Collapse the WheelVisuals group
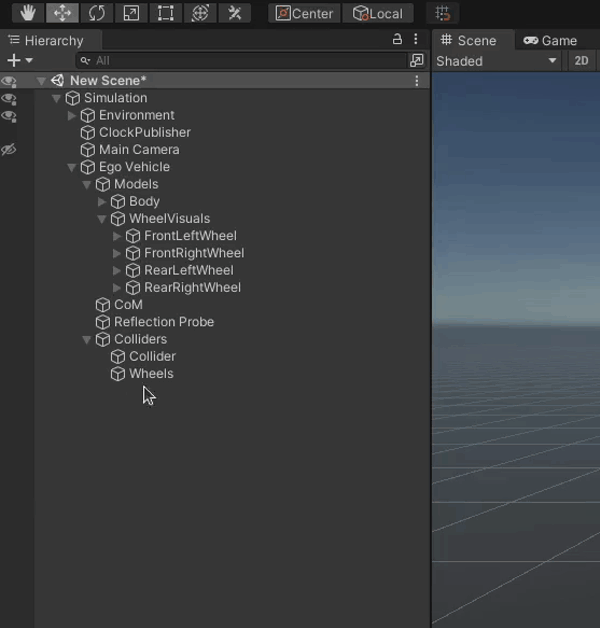 pos(102,219)
